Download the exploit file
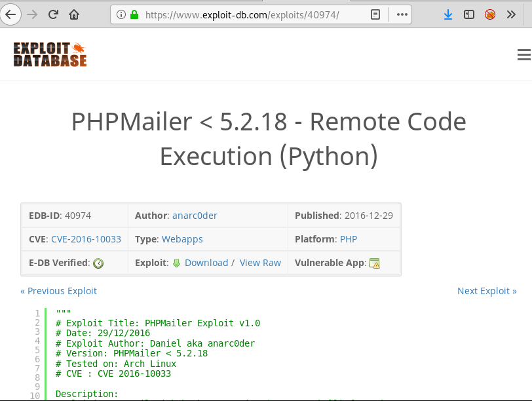Viewport: 532px width, 401px height. click(x=206, y=263)
